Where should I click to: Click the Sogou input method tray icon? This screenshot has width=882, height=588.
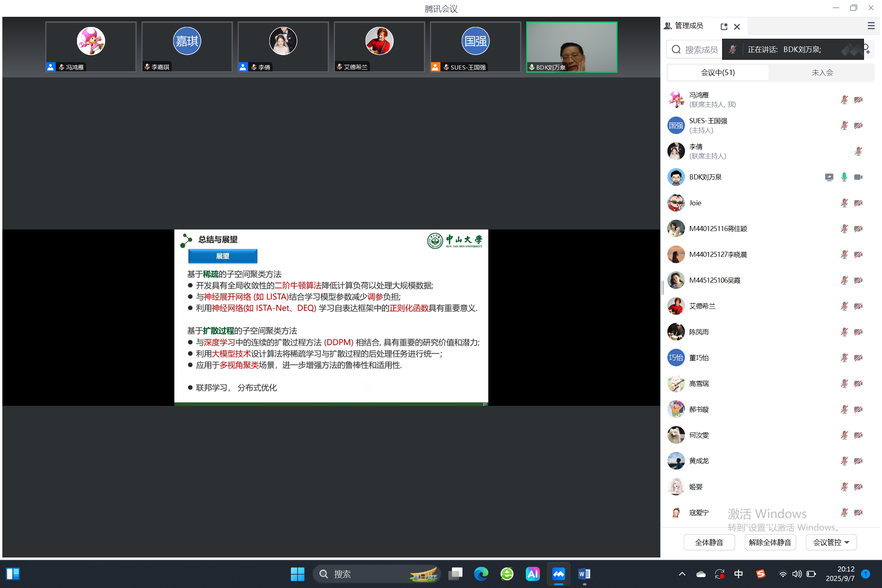coord(760,574)
